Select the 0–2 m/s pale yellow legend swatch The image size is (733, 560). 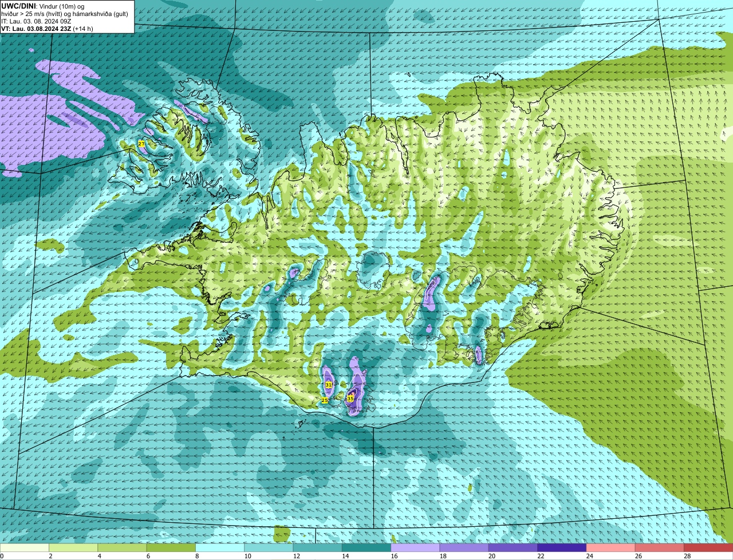tap(25, 548)
